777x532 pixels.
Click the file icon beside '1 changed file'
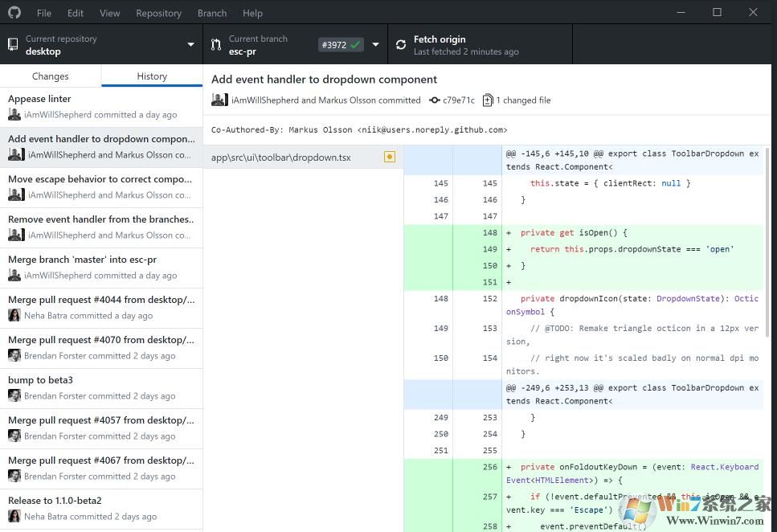488,100
